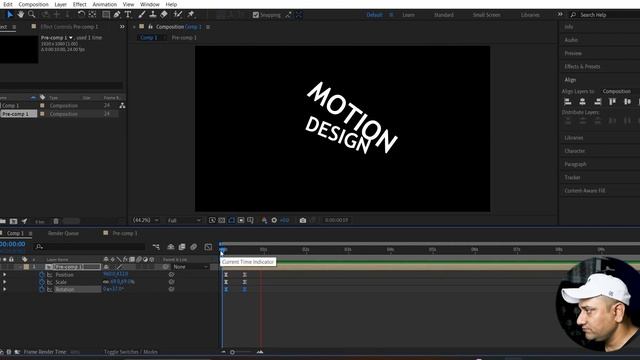The height and width of the screenshot is (360, 640).
Task: Click the hide shy layers icon in timeline
Action: click(171, 247)
